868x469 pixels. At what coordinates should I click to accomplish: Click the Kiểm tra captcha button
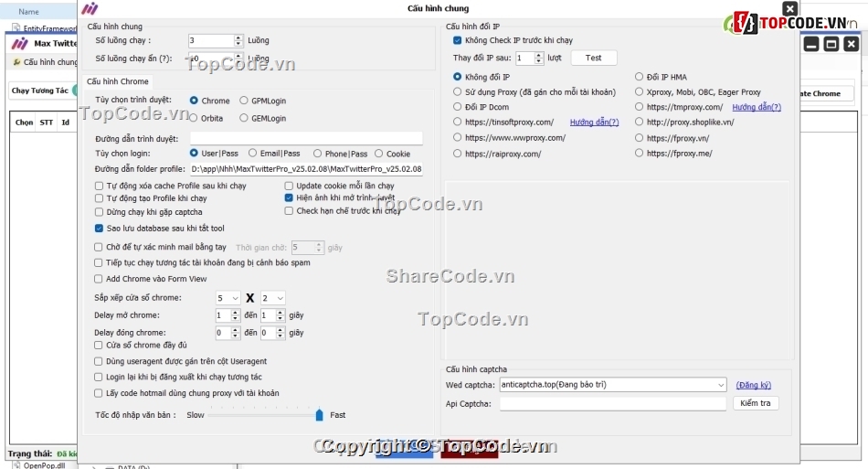pos(755,403)
